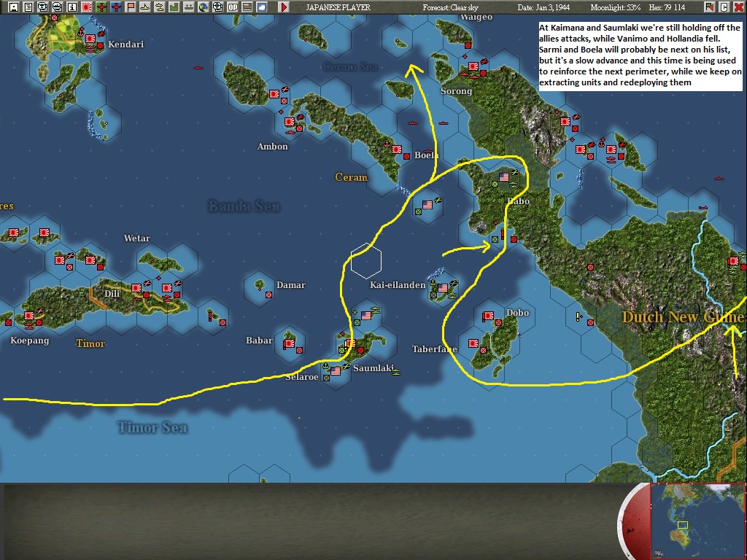The height and width of the screenshot is (560, 747).
Task: Click the clouds weather toolbar icon
Action: pos(262,7)
